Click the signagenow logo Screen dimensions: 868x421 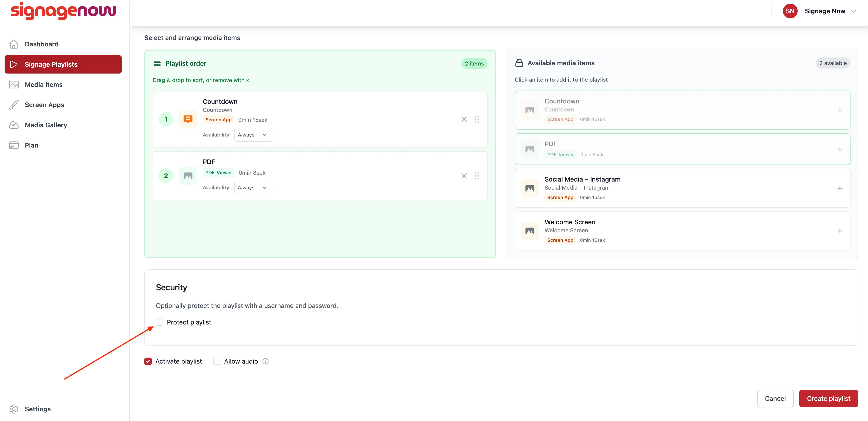click(63, 11)
